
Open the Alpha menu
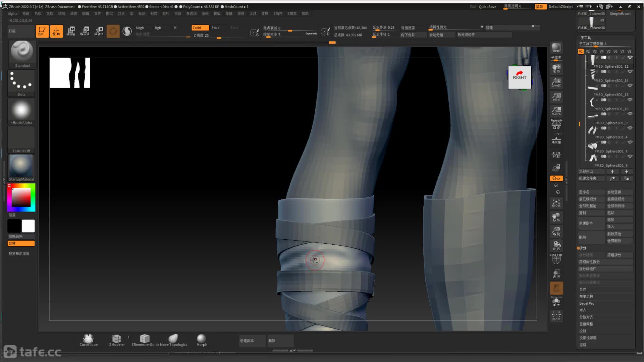coord(13,13)
